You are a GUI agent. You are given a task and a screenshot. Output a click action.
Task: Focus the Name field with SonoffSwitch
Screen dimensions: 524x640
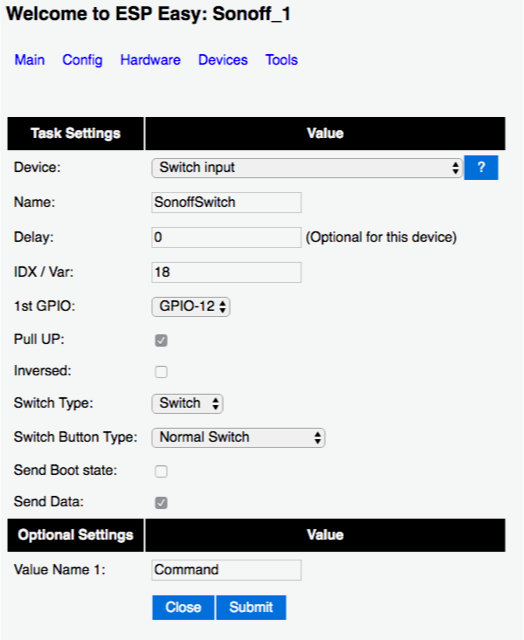click(x=226, y=202)
